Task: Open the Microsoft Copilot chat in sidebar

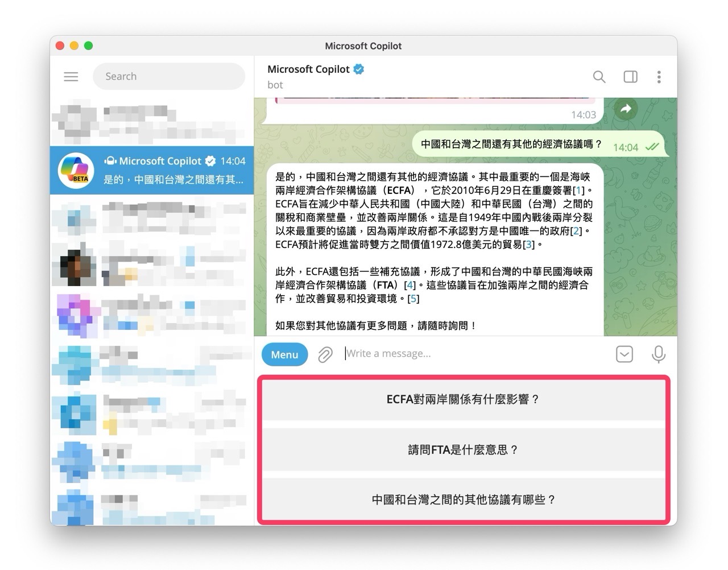Action: (x=152, y=170)
